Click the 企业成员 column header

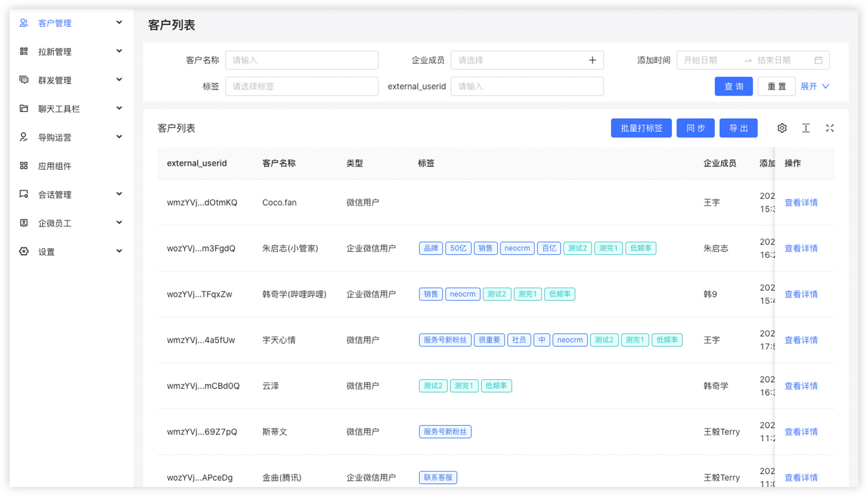(719, 163)
